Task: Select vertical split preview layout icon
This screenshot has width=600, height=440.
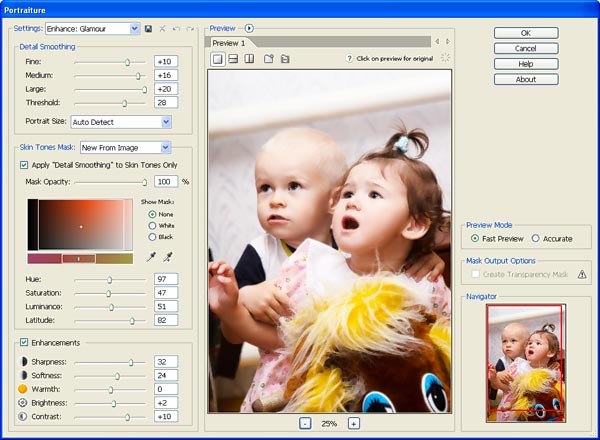Action: pyautogui.click(x=249, y=59)
